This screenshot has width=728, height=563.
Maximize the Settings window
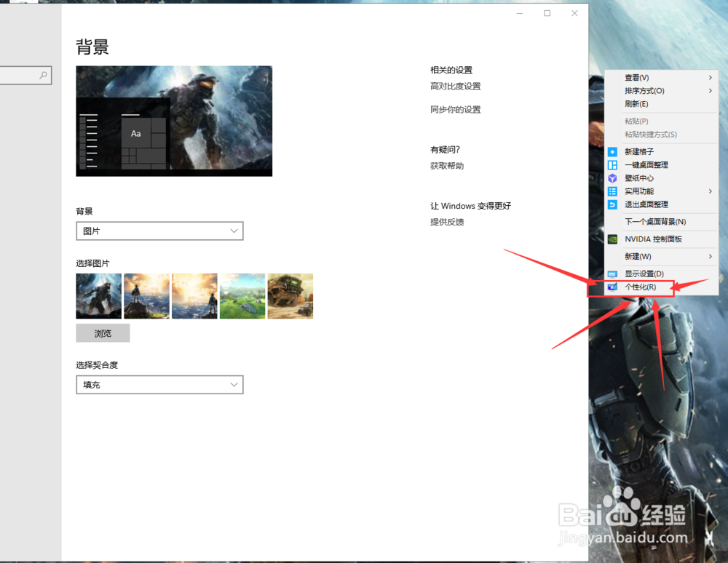pos(547,13)
